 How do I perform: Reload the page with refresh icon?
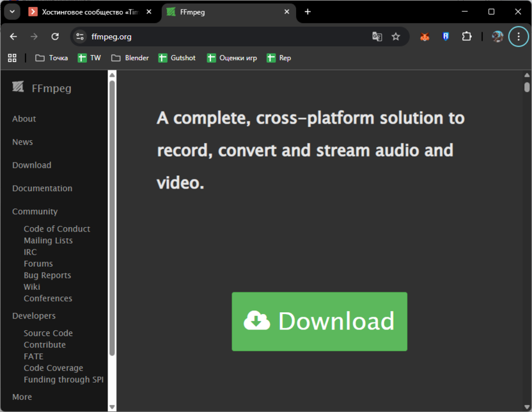(x=55, y=36)
